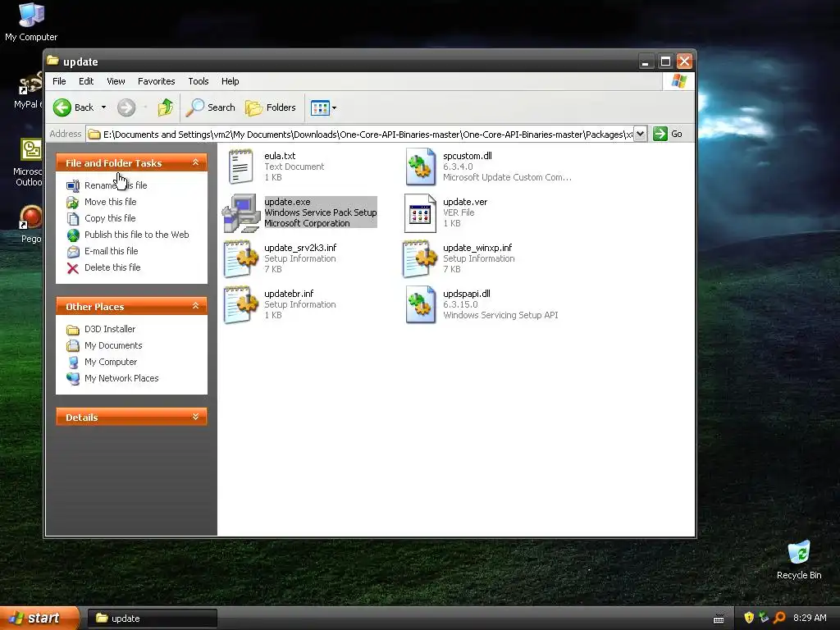Click My Network Places link
840x630 pixels.
tap(121, 378)
